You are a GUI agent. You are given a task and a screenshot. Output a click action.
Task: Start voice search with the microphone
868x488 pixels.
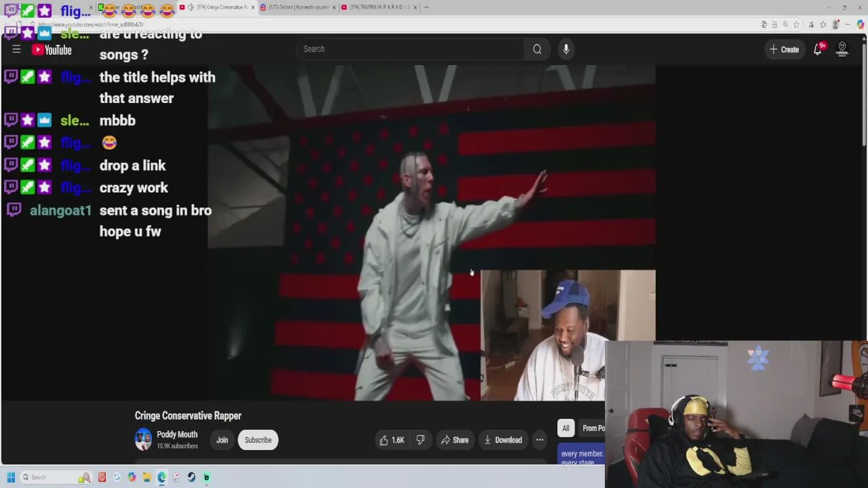[566, 49]
